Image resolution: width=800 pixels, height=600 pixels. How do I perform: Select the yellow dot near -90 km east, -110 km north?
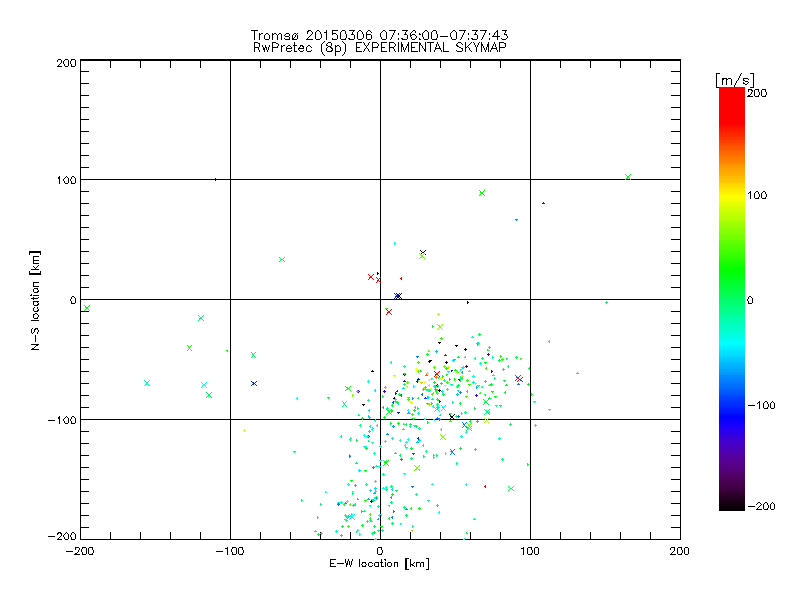click(x=244, y=431)
